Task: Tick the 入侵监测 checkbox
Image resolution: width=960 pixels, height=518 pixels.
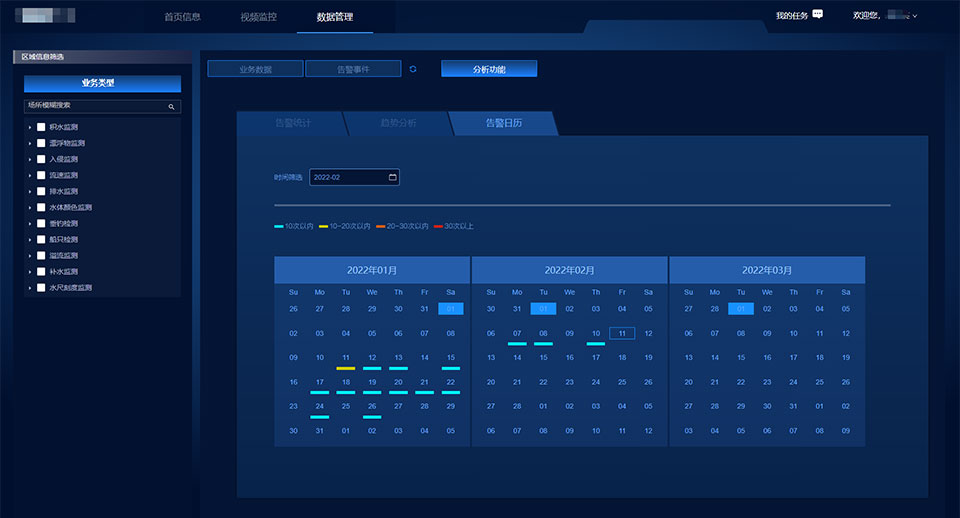Action: (x=41, y=159)
